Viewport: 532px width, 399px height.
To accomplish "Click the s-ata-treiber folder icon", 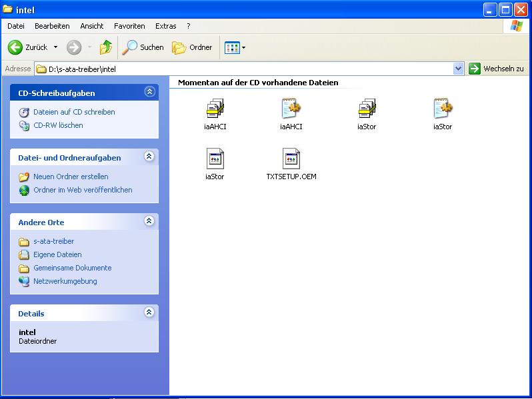I will pos(24,242).
